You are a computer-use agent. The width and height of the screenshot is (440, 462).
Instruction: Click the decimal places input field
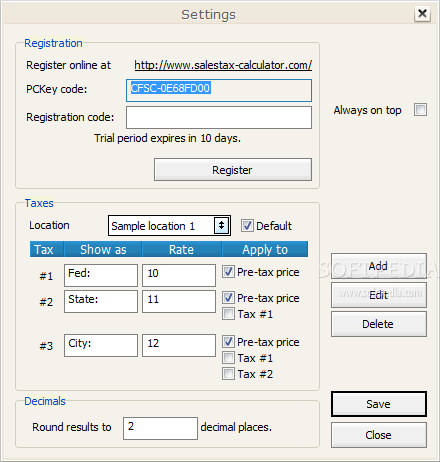[x=160, y=428]
